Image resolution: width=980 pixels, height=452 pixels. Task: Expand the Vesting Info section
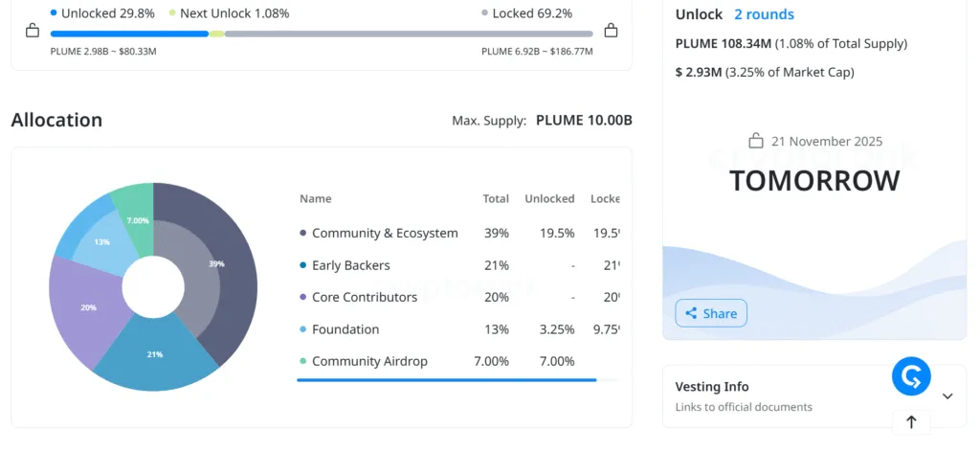(x=947, y=395)
